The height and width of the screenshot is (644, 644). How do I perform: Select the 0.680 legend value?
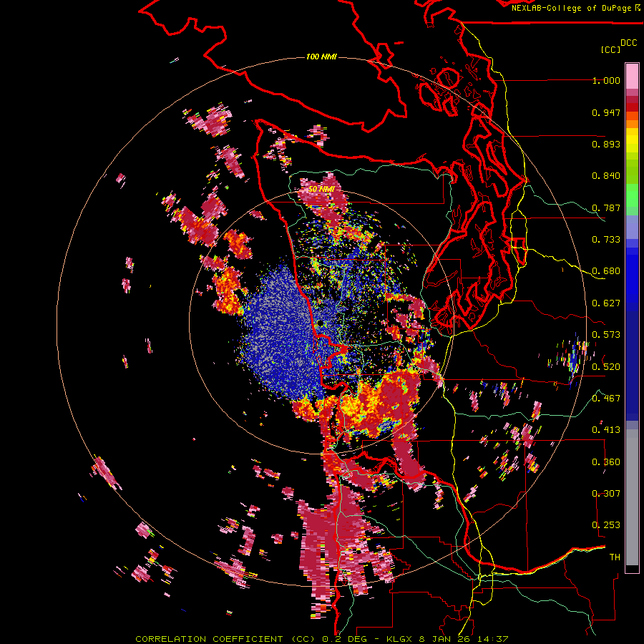coord(606,271)
